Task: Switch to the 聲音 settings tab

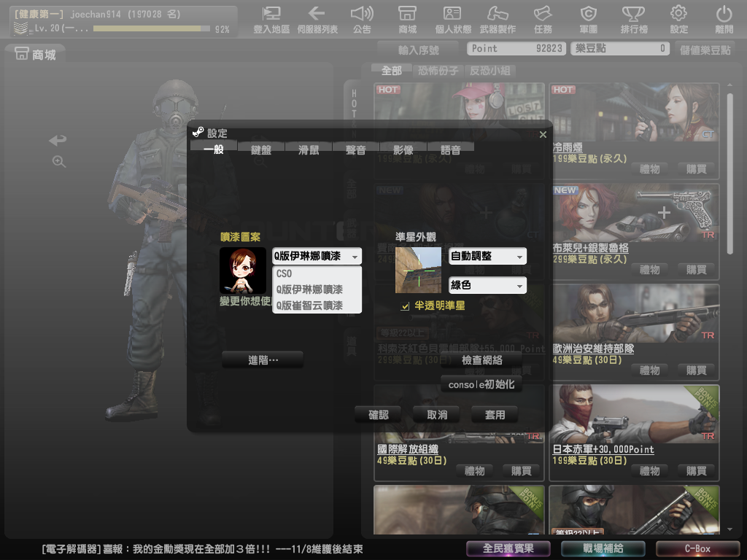Action: [x=356, y=150]
